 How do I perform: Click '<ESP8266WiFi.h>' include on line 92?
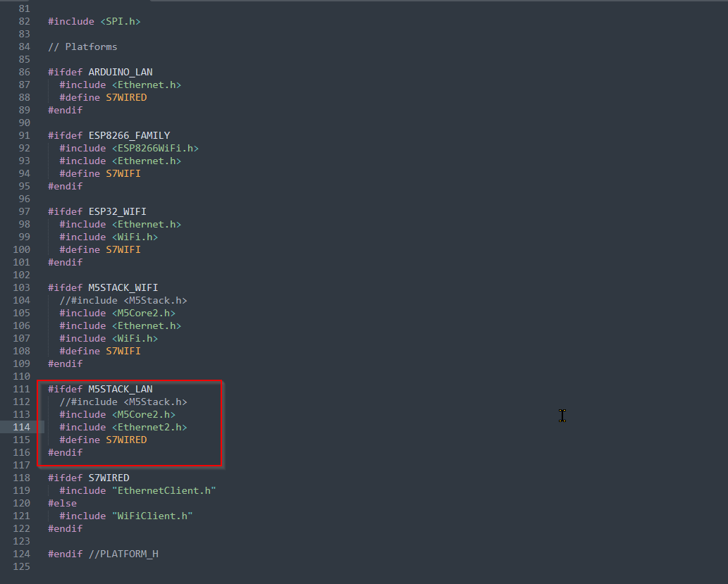[x=155, y=148]
